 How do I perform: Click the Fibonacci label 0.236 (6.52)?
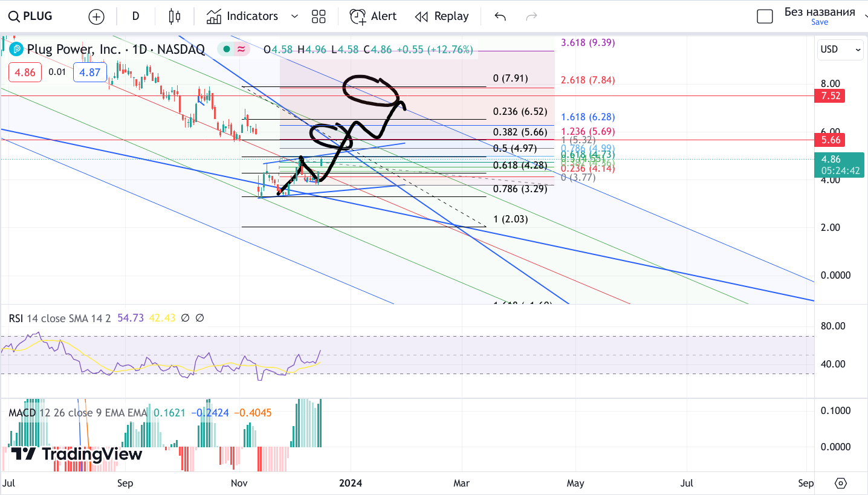[520, 111]
